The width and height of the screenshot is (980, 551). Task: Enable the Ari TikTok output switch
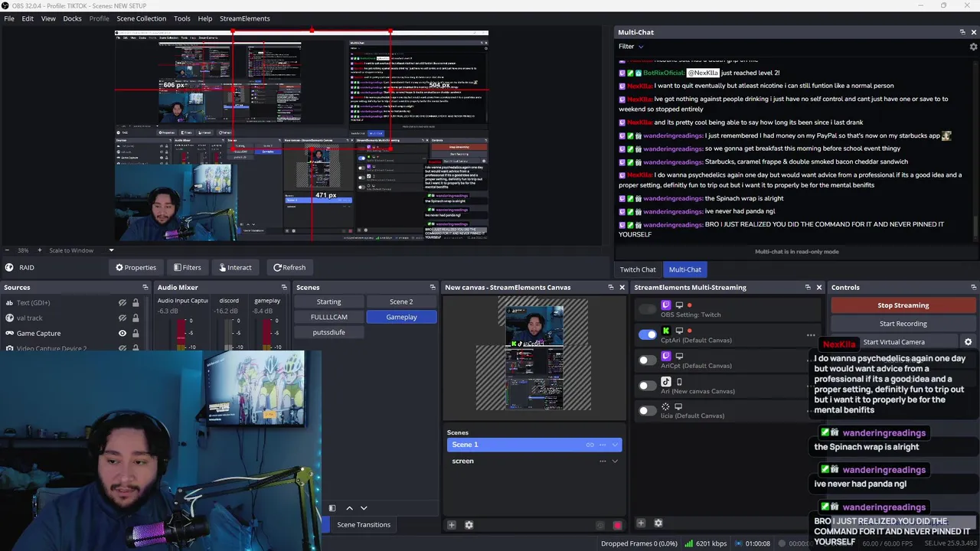pos(648,385)
